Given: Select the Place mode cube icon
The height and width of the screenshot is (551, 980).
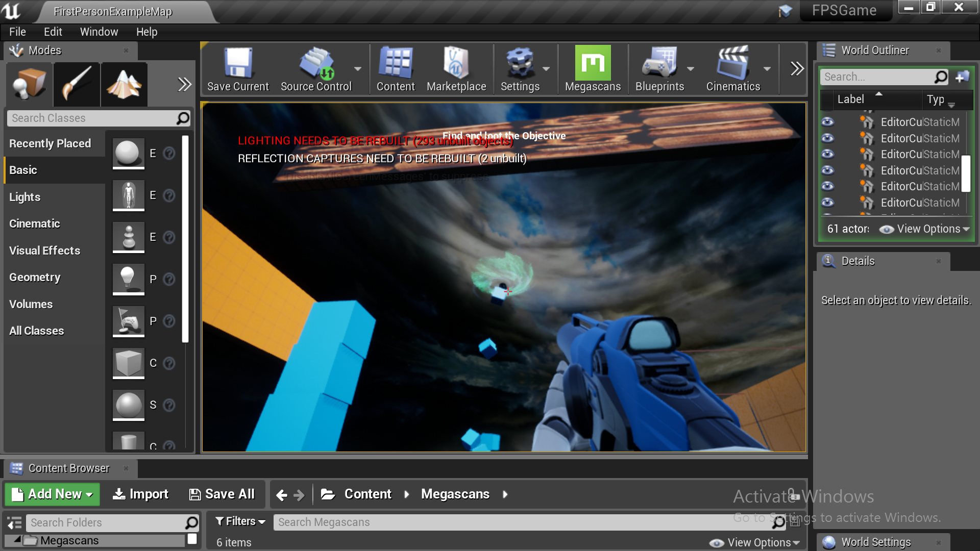Looking at the screenshot, I should 29,84.
